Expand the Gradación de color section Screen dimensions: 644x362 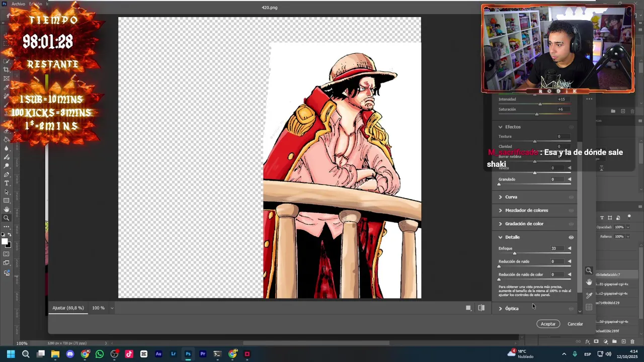coord(500,224)
